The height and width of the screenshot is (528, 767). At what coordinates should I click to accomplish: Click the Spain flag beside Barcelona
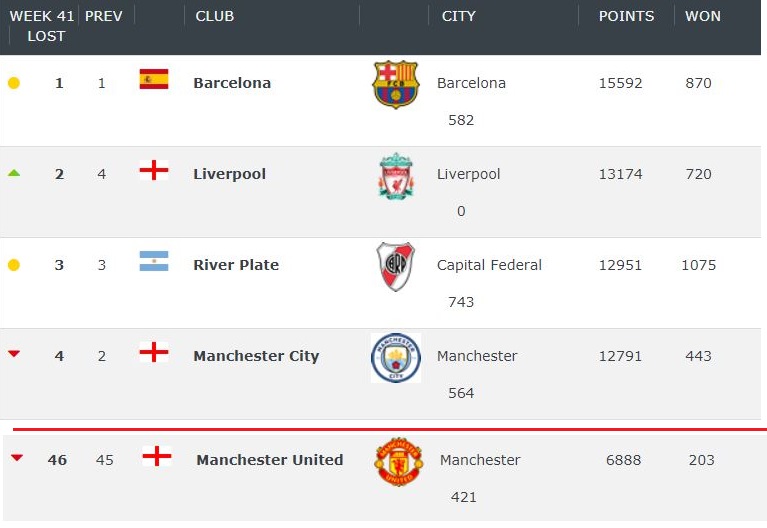point(153,80)
